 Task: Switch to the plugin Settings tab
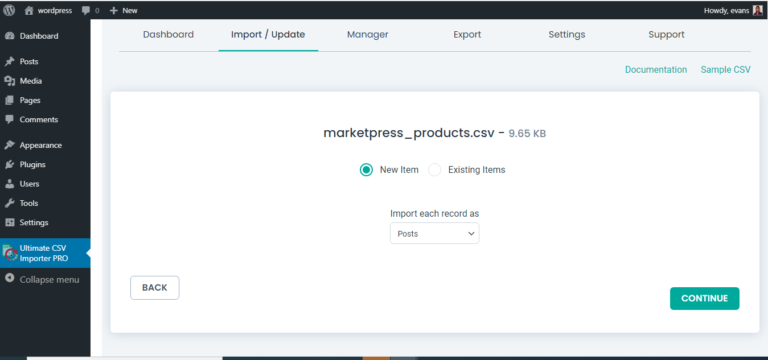(567, 35)
